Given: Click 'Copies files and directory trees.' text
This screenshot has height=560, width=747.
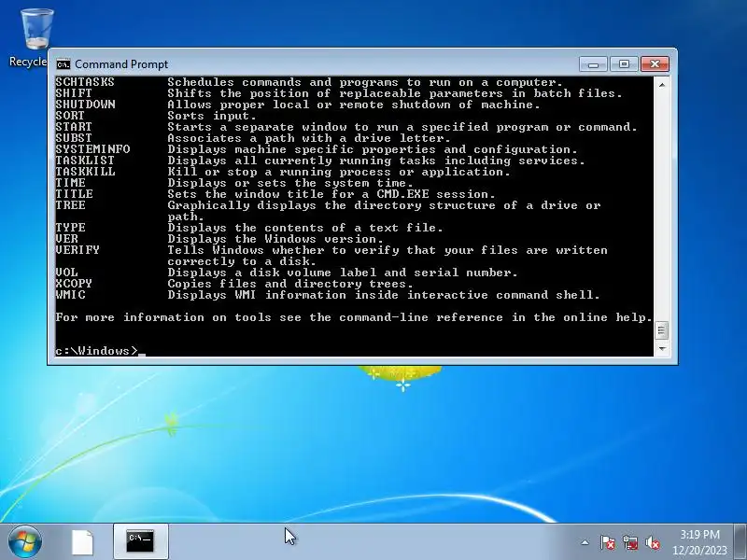Looking at the screenshot, I should click(x=290, y=284).
